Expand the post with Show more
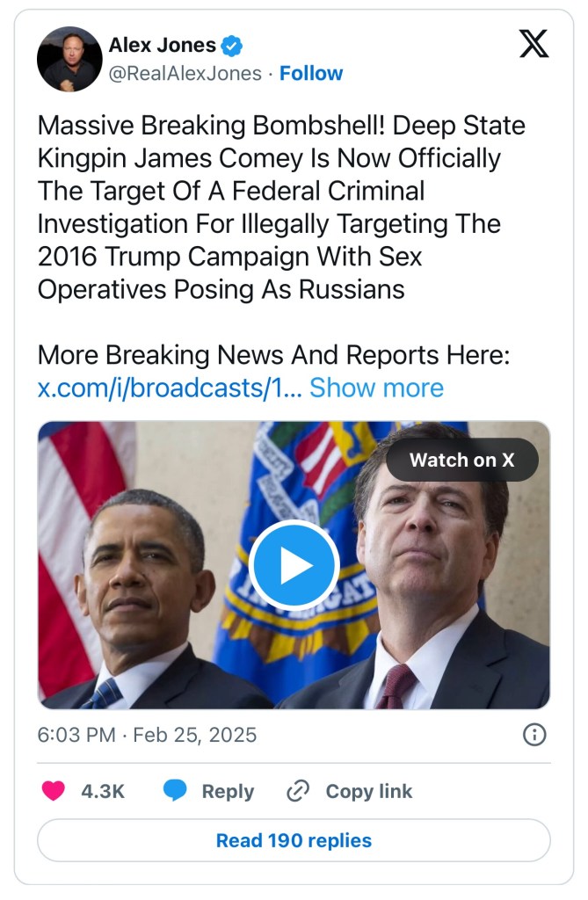Image resolution: width=588 pixels, height=900 pixels. coord(376,388)
